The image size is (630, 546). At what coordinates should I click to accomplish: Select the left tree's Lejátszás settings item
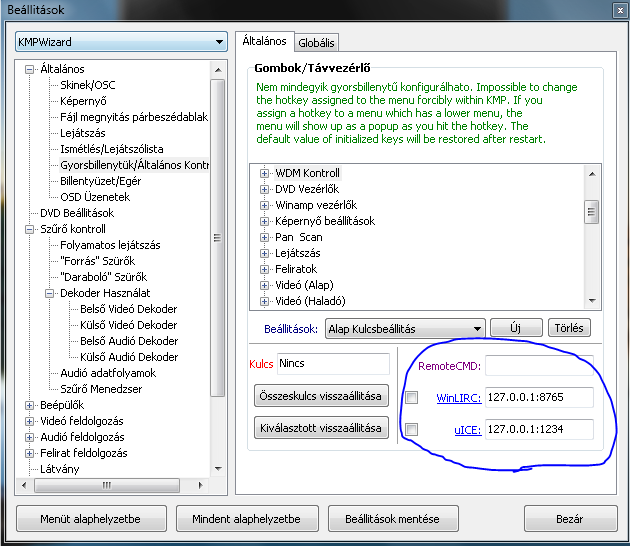pos(83,133)
